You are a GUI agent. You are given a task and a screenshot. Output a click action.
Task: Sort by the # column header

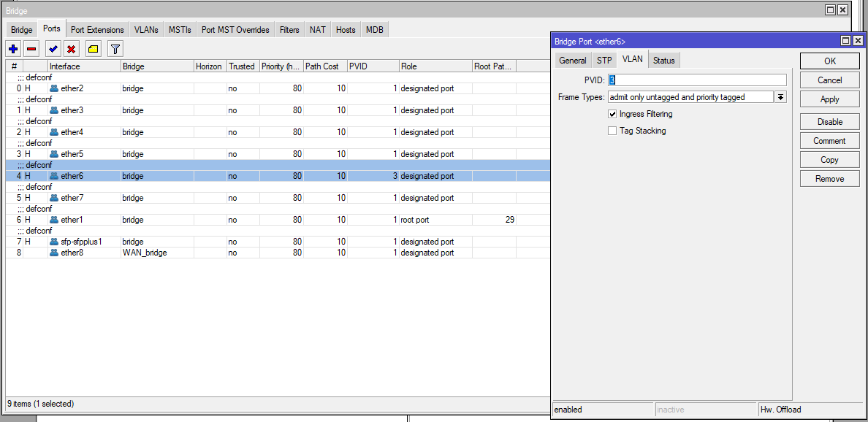15,66
